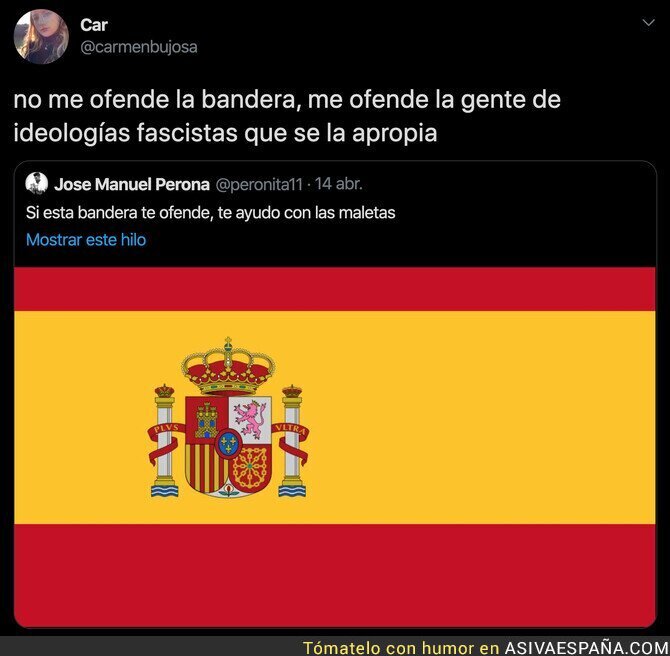Image resolution: width=670 pixels, height=656 pixels.
Task: Click the crown atop the coat of arms
Action: coord(228,366)
